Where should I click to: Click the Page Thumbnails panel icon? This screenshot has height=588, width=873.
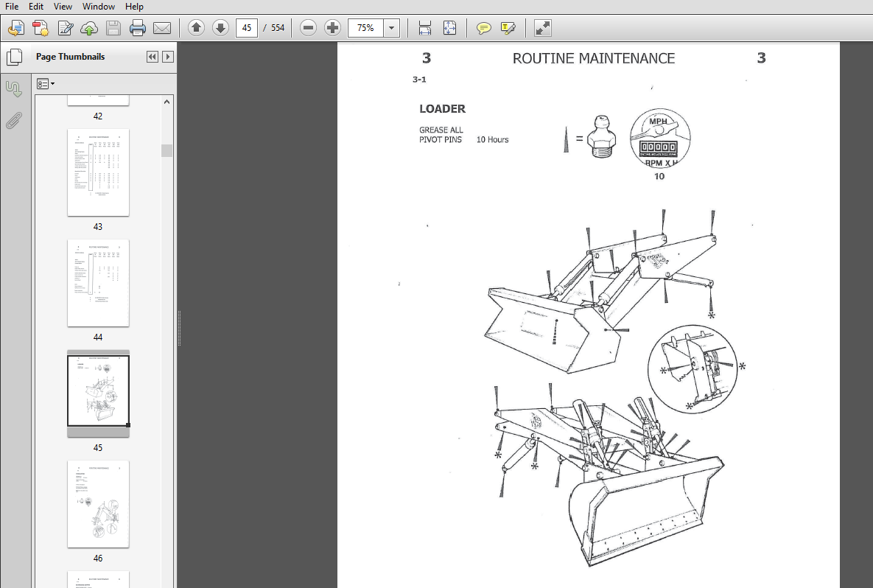click(14, 57)
